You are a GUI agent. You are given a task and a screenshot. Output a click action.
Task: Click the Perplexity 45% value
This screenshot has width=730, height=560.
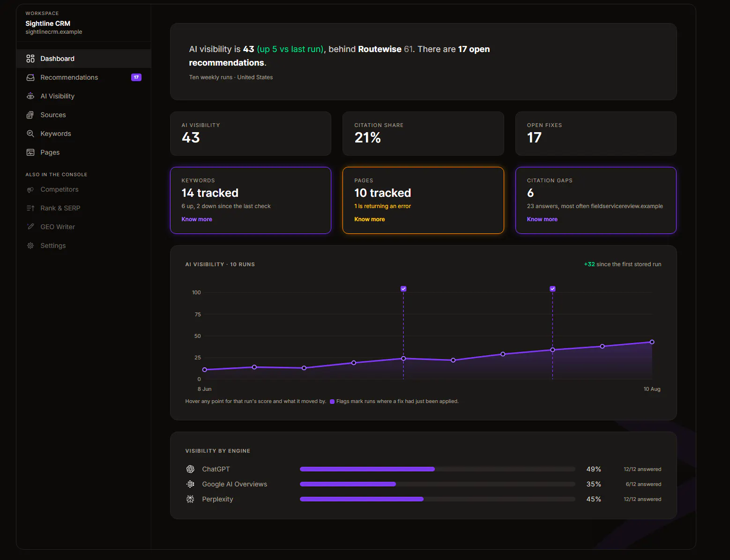(x=594, y=499)
